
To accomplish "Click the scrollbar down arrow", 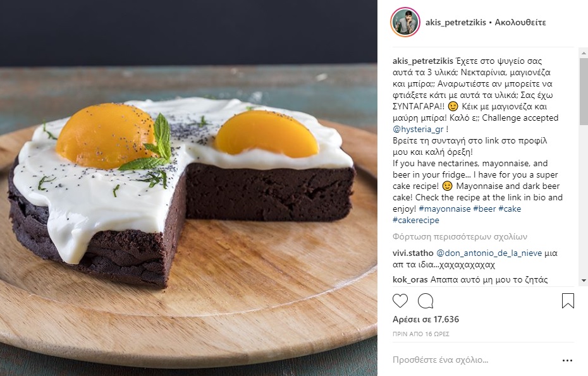I will [584, 281].
